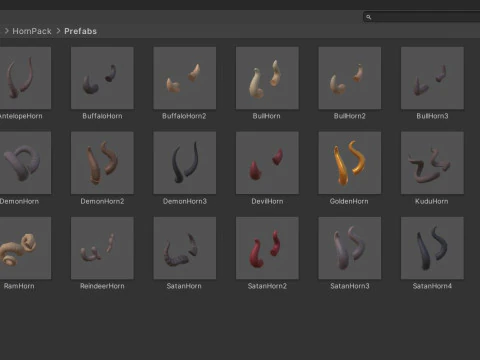The image size is (480, 360).
Task: Expand the chevron before HornPack breadcrumb
Action: point(6,31)
